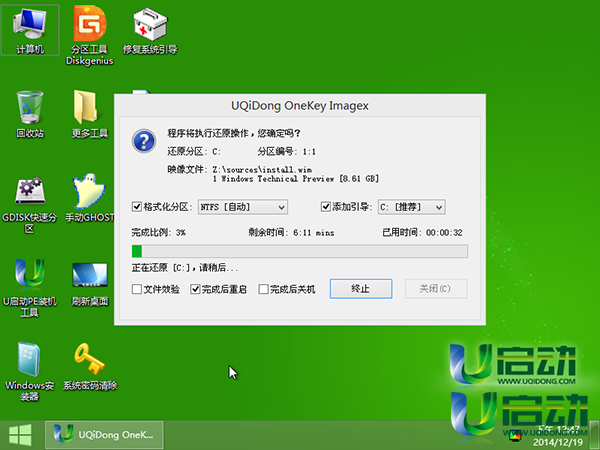Open the 回收站 recycle bin
This screenshot has width=600, height=450.
[x=30, y=114]
